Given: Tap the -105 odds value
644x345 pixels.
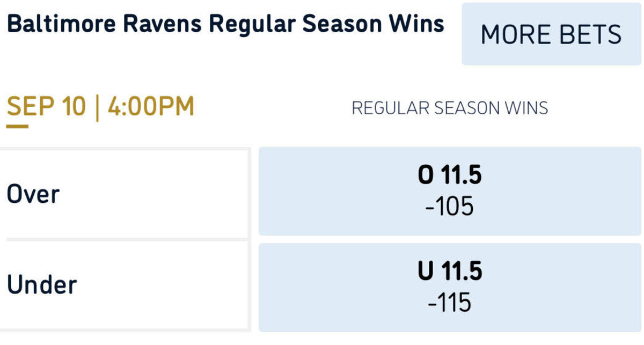Looking at the screenshot, I should coord(450,207).
